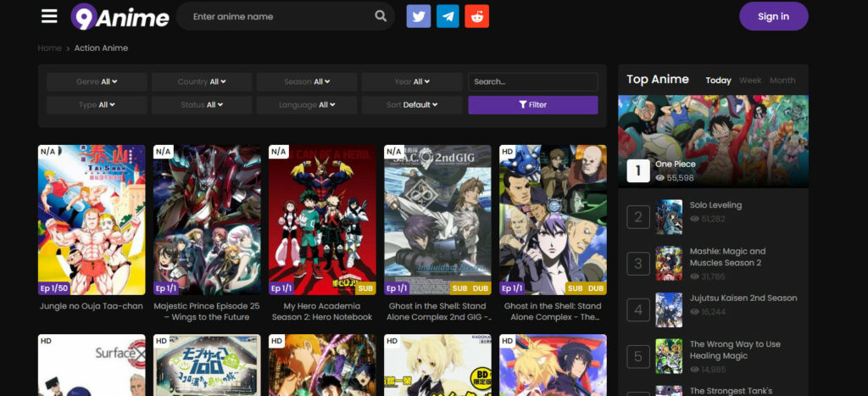Apply filters with the Filter button
Image resolution: width=868 pixels, height=396 pixels.
[x=533, y=104]
